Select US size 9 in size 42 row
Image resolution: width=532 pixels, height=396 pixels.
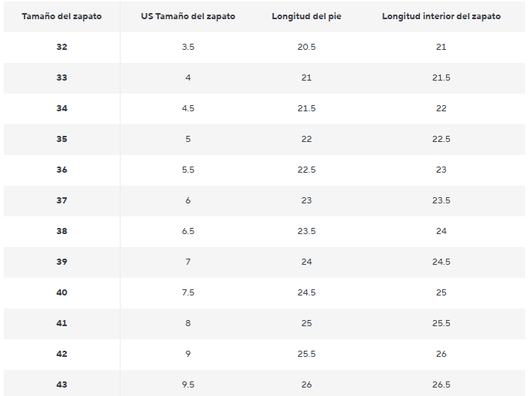click(x=188, y=354)
